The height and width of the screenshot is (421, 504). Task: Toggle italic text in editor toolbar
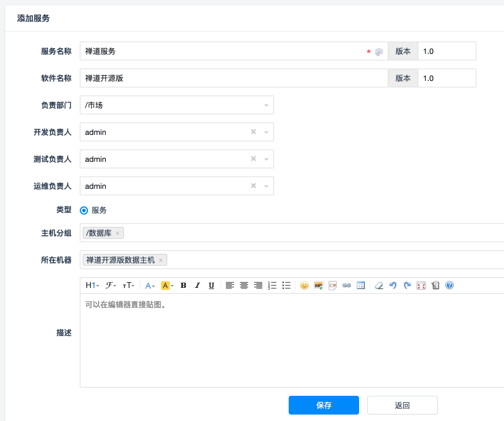(x=197, y=286)
